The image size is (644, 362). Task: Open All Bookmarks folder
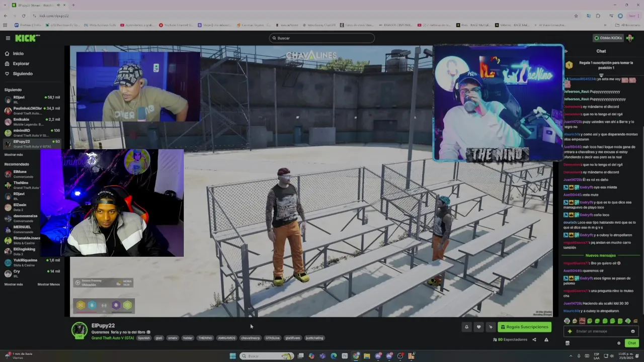pyautogui.click(x=627, y=25)
